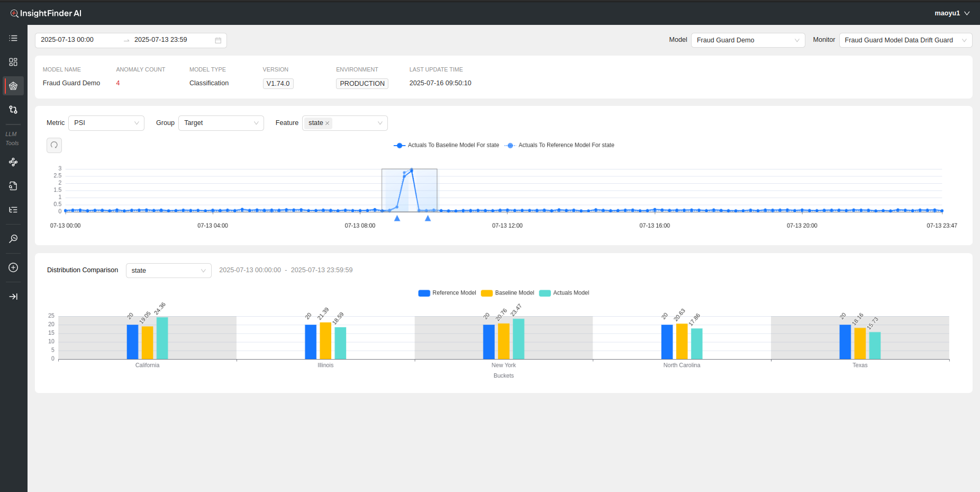Expand sidebar with the arrow icon
Image resolution: width=980 pixels, height=492 pixels.
pos(13,297)
